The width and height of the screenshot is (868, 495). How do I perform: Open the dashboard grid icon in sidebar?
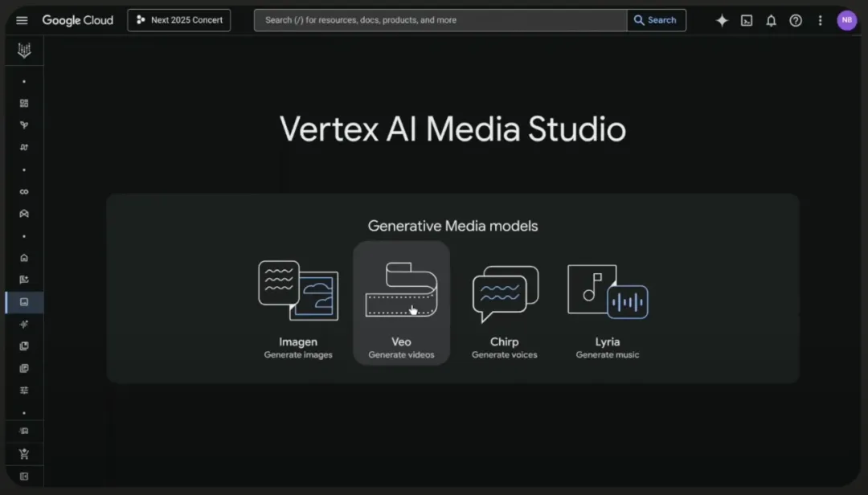point(24,104)
